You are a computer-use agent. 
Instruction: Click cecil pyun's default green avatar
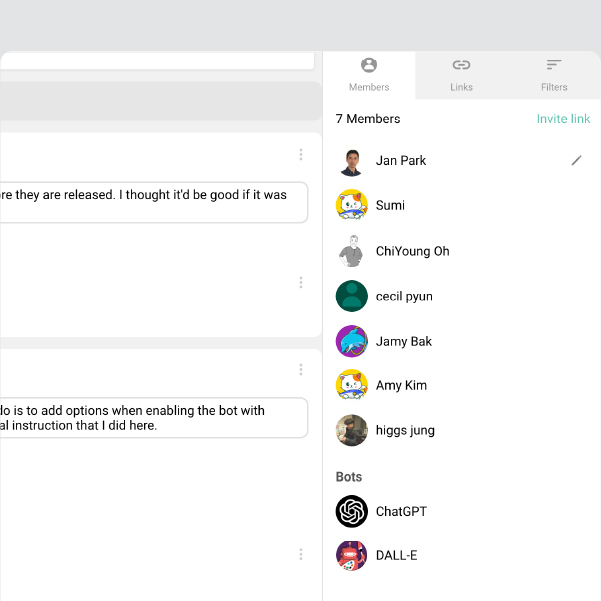352,296
